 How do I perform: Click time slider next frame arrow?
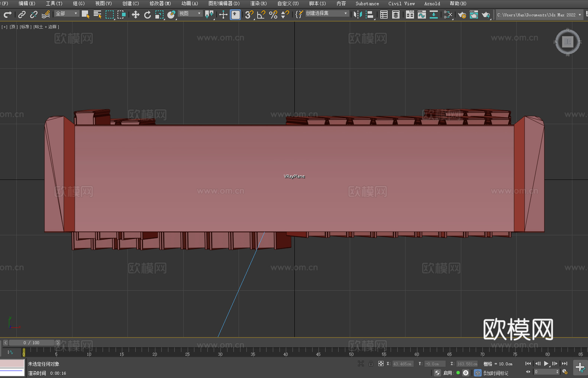tap(58, 343)
